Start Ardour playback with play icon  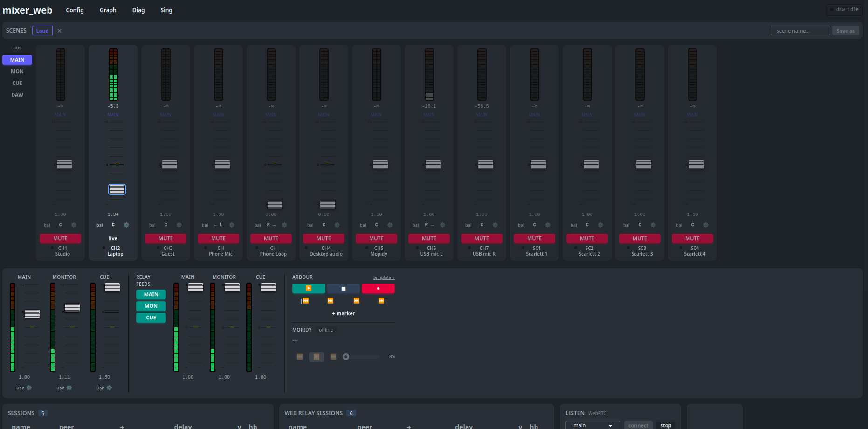click(x=309, y=289)
